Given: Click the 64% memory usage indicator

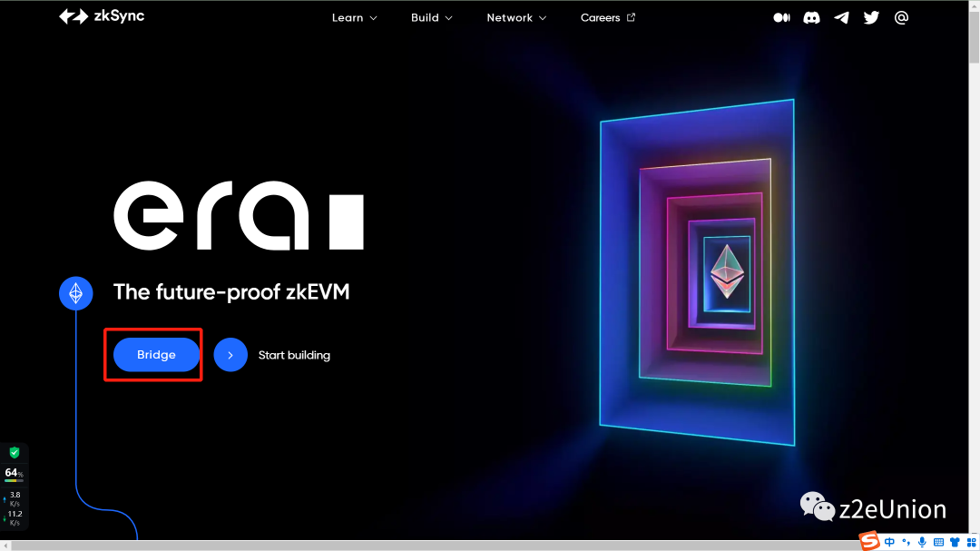Looking at the screenshot, I should (14, 474).
